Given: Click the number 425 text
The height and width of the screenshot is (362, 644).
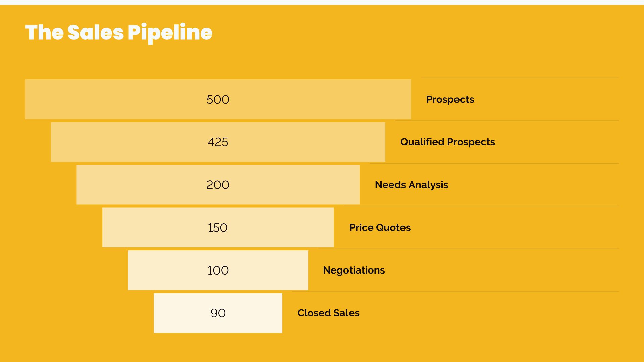Looking at the screenshot, I should coord(218,142).
